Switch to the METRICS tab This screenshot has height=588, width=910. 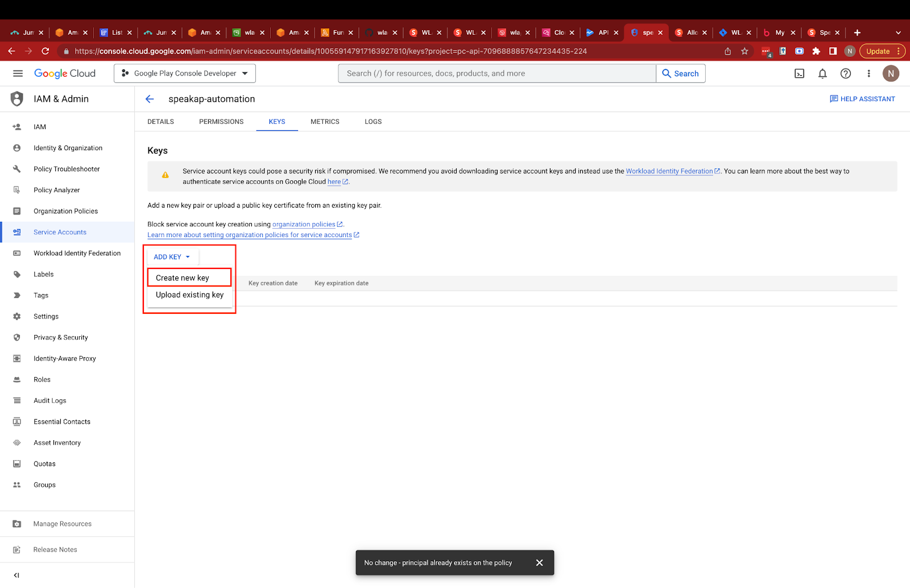(x=325, y=122)
